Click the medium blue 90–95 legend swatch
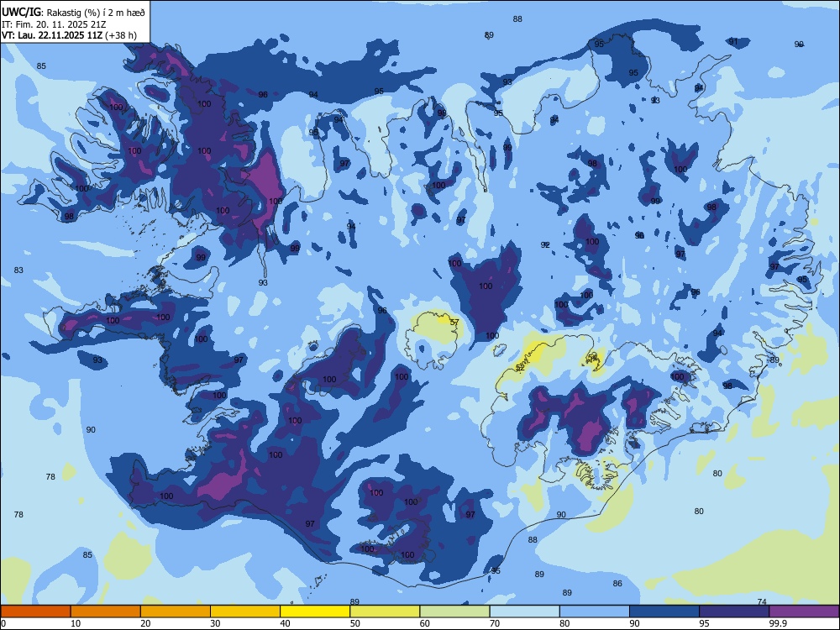 (x=664, y=612)
